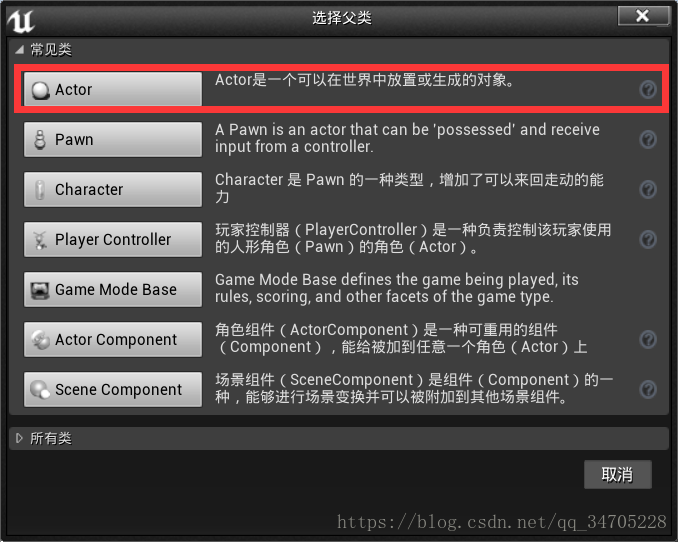Open the help icon for Pawn
Screen dimensions: 678x542
point(648,139)
